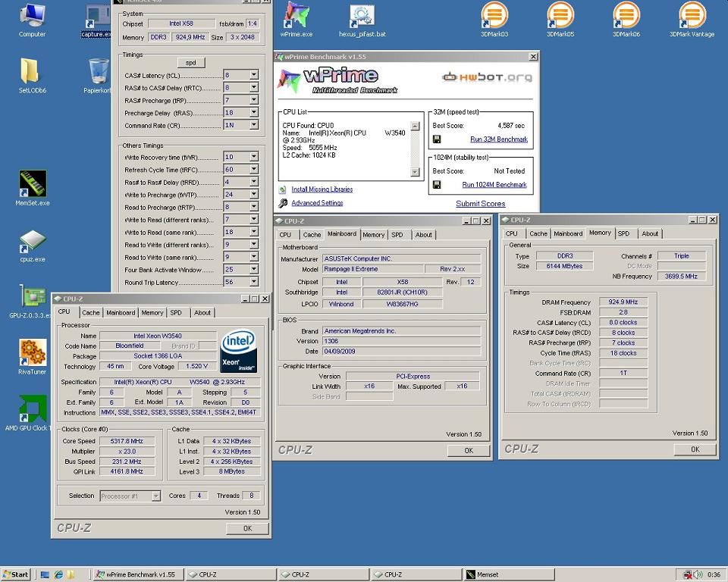Open Four Bank Activate Window dropdown
This screenshot has width=728, height=582.
pyautogui.click(x=254, y=269)
